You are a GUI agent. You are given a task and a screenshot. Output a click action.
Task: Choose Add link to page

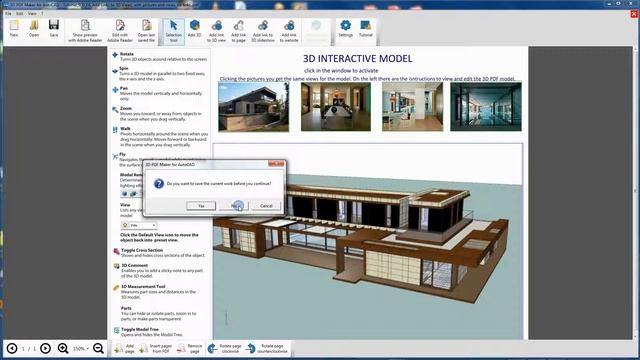238,31
